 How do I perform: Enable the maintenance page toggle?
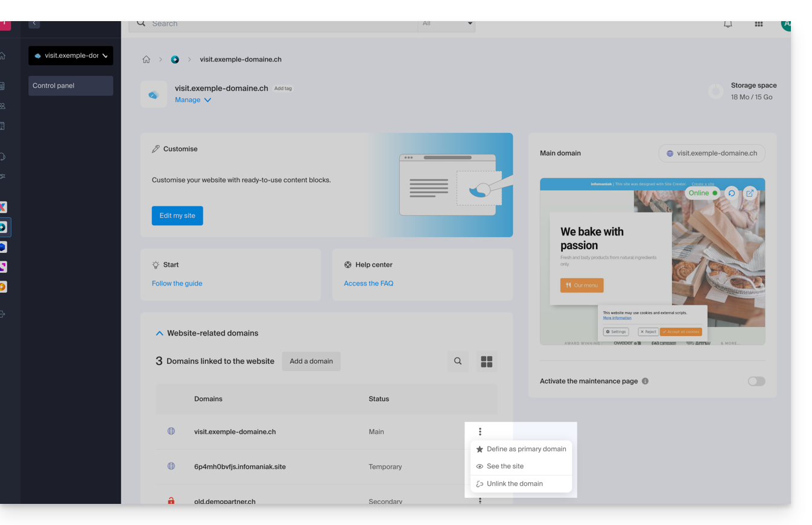[x=756, y=381]
